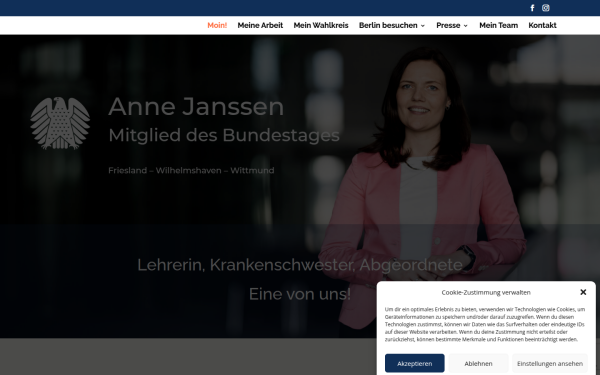
Task: Go to the Moin! menu item
Action: 217,25
